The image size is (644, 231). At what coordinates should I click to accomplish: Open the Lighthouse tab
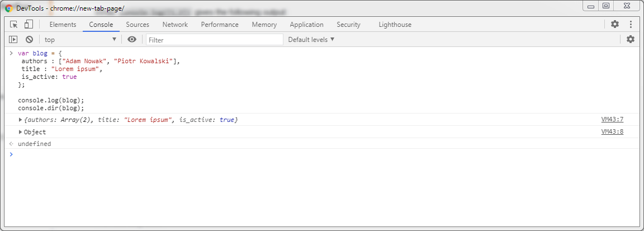point(395,25)
